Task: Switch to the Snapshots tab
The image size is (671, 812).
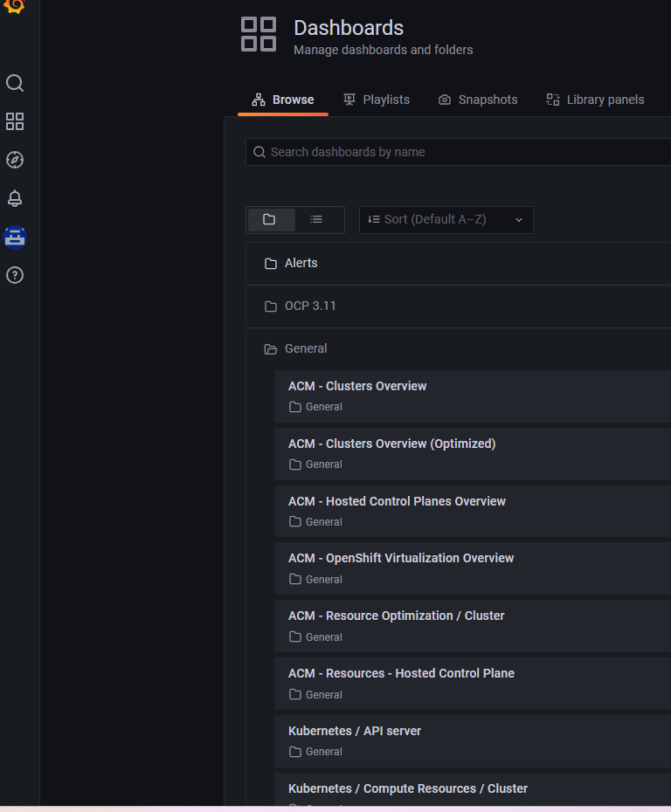Action: tap(478, 100)
